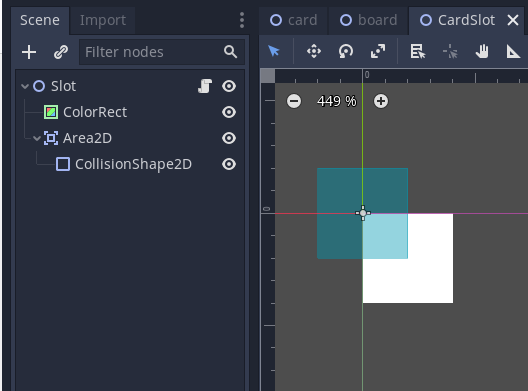The image size is (528, 391).
Task: Switch to the Import tab
Action: coord(103,20)
